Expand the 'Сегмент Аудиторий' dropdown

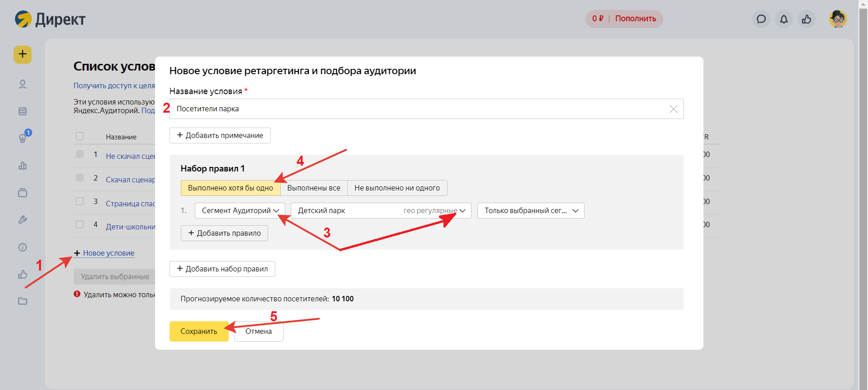coord(240,210)
